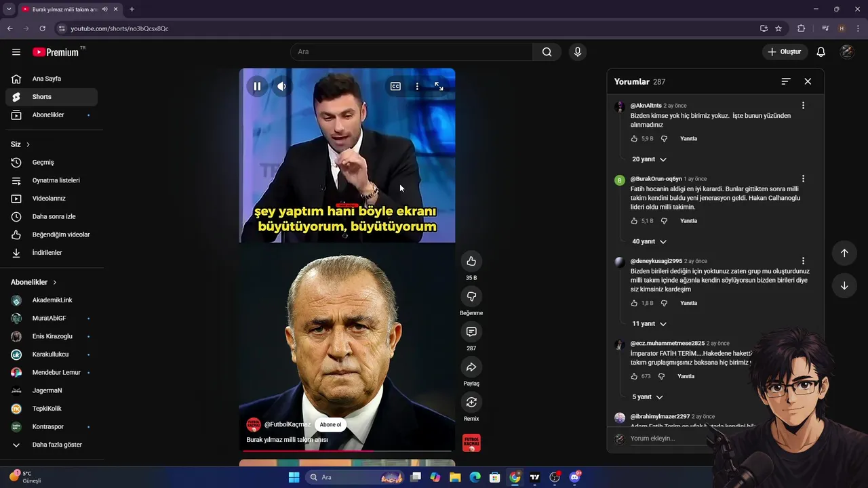Dislike the Short using Beğenme button
The height and width of the screenshot is (488, 868).
pyautogui.click(x=471, y=296)
